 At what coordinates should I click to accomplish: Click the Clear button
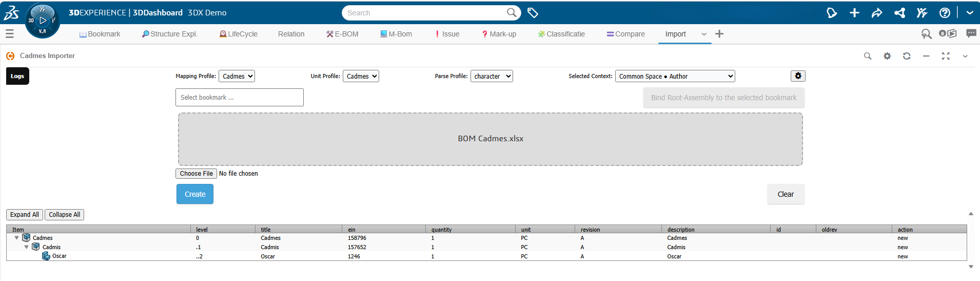[x=786, y=194]
